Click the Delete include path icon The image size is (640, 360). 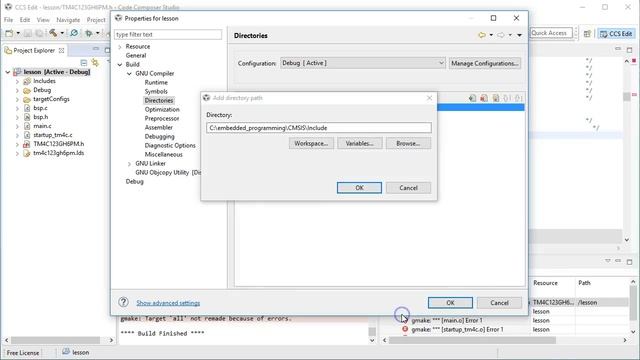[484, 98]
